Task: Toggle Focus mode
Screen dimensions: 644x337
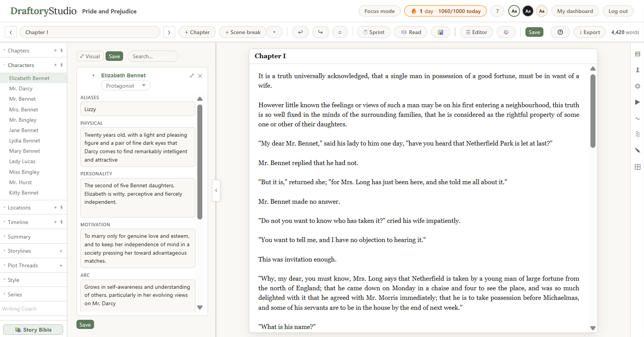Action: pos(379,11)
